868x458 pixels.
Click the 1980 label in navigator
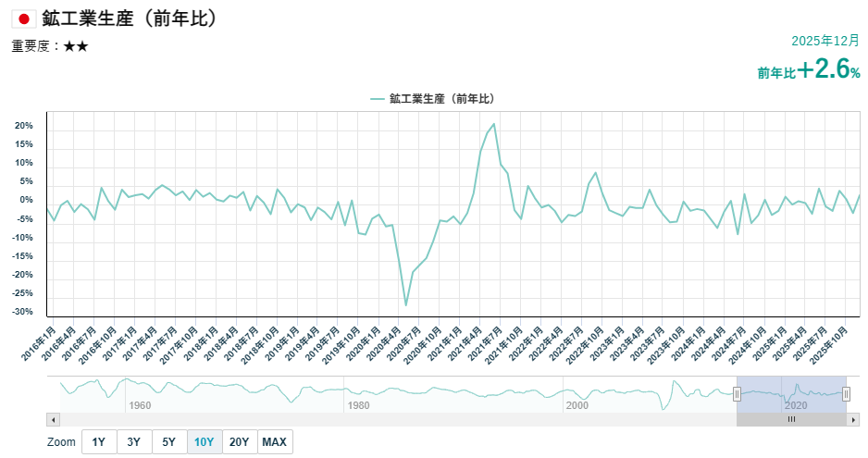point(358,405)
